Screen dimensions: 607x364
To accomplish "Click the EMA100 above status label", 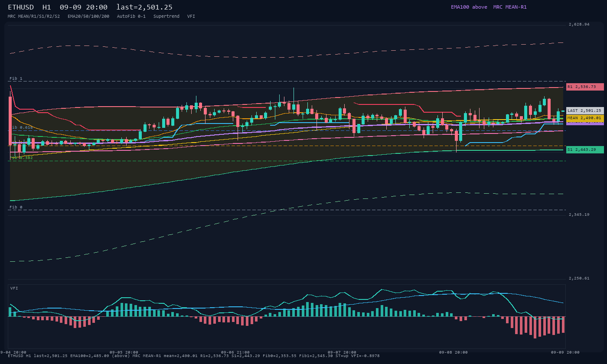I will [469, 7].
